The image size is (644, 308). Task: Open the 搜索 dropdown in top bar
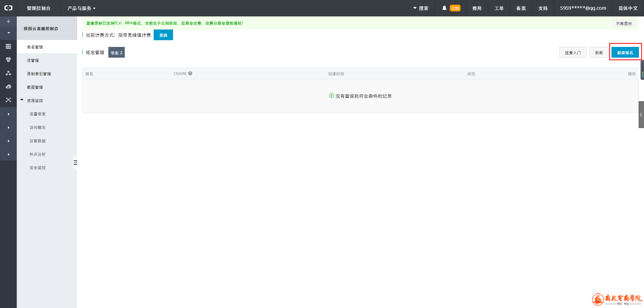coord(421,8)
